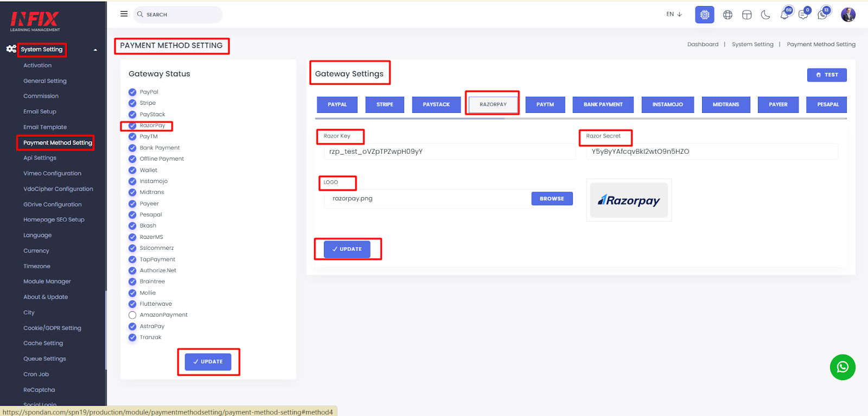
Task: Toggle the Wallet gateway checkbox
Action: click(x=132, y=170)
